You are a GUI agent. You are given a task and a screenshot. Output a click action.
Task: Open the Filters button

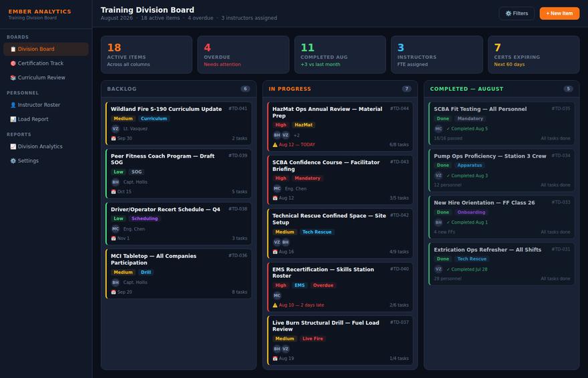click(517, 13)
